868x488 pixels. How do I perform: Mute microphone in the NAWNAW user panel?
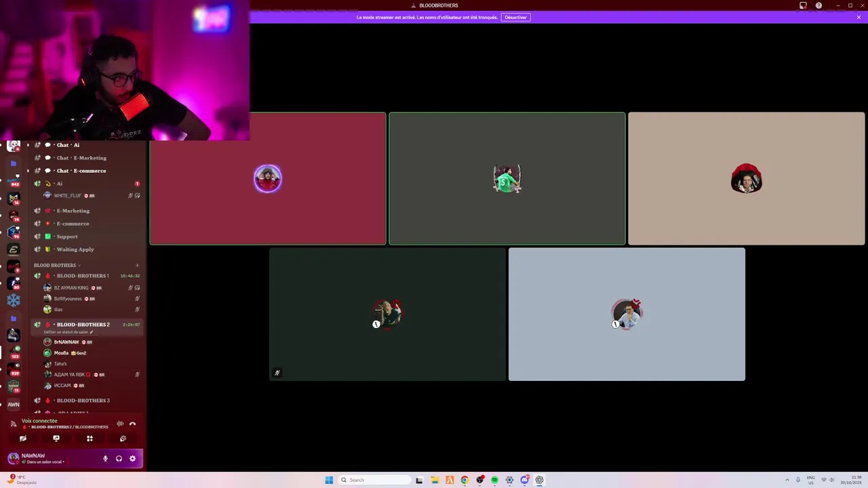pos(105,459)
